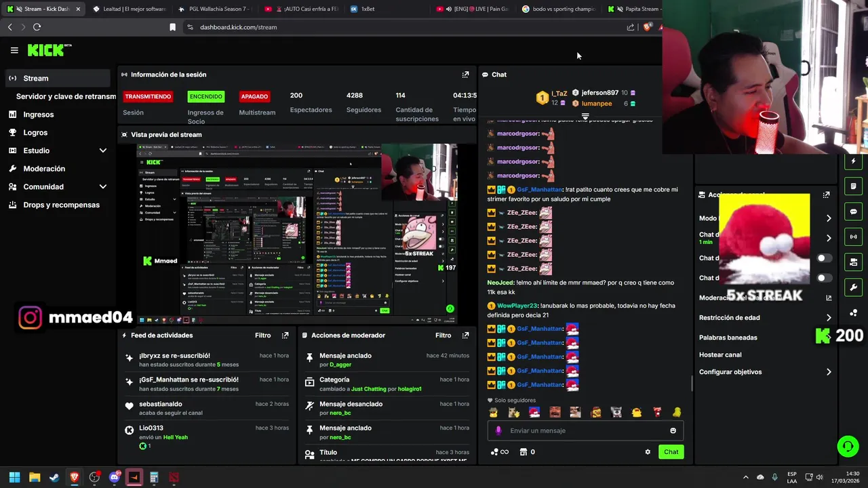Screen dimensions: 868x488
Task: Click Hostear canal in Acciones de canal
Action: pos(720,354)
